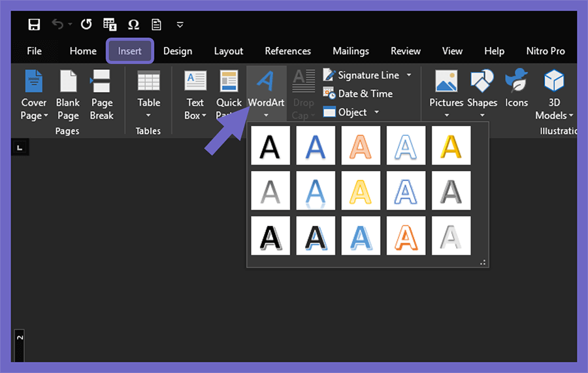Switch to the Design tab
This screenshot has width=588, height=373.
177,51
